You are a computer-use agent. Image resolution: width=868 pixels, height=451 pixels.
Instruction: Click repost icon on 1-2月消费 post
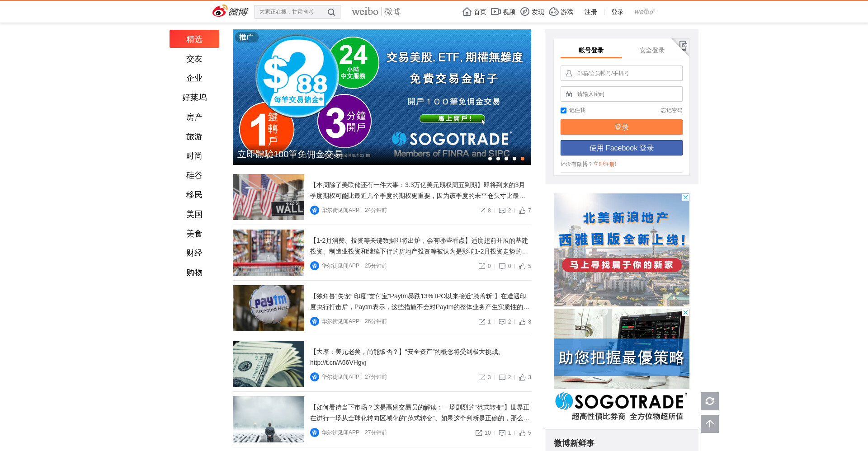point(482,266)
